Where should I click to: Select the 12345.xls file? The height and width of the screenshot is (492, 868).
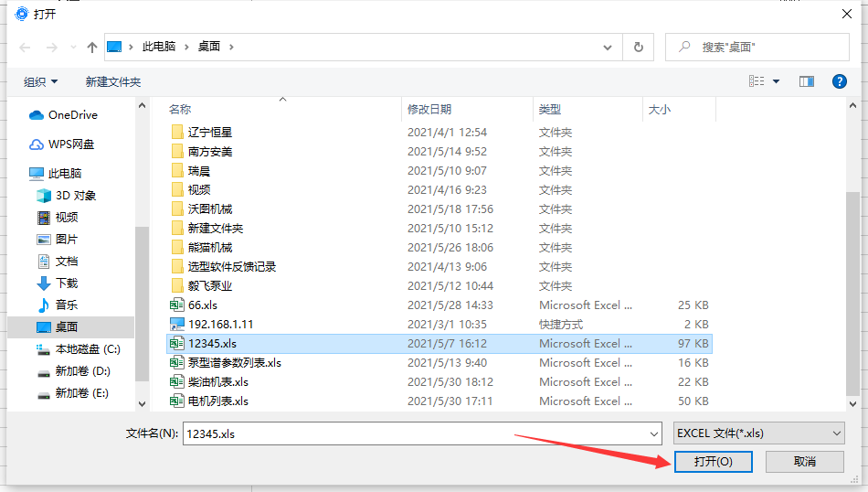439,344
